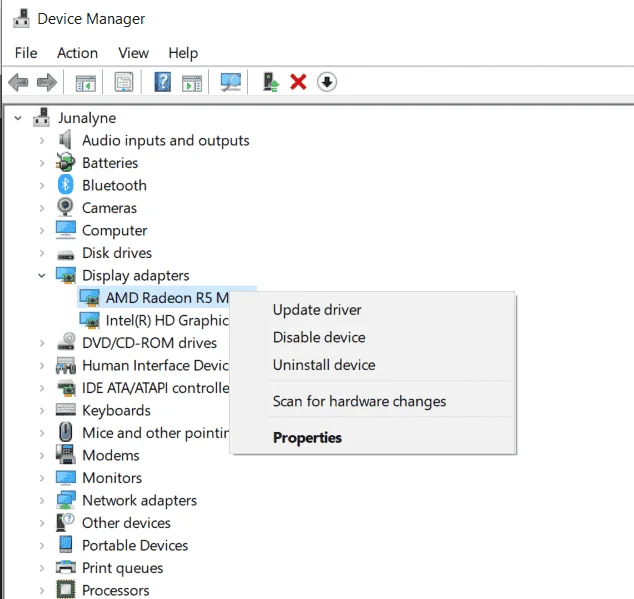Click the Audio inputs and outputs speaker icon
Viewport: 634px width, 599px height.
(x=65, y=140)
